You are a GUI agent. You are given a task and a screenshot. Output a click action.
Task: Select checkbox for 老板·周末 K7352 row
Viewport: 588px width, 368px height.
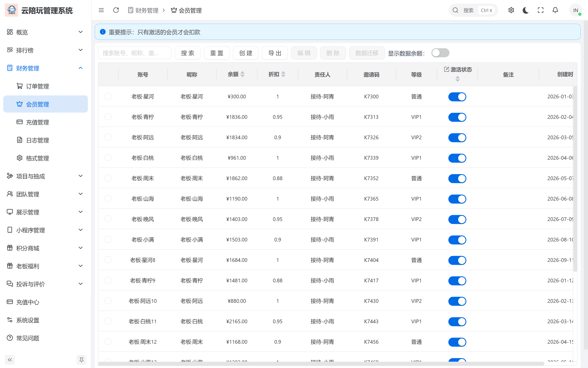108,178
